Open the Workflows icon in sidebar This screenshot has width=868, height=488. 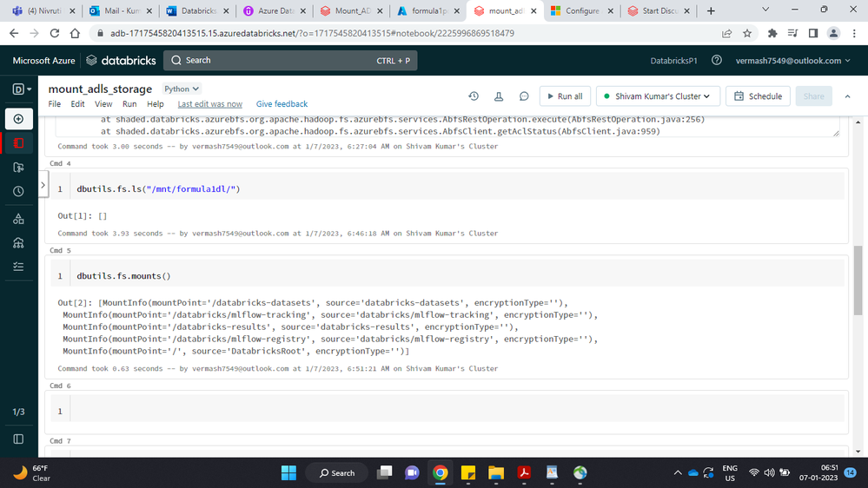coord(18,267)
